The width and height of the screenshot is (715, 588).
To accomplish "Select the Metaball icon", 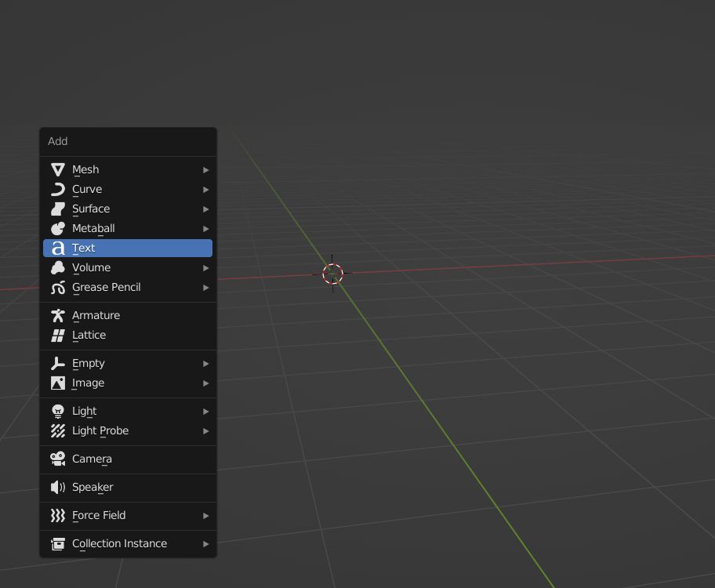I will (x=58, y=228).
